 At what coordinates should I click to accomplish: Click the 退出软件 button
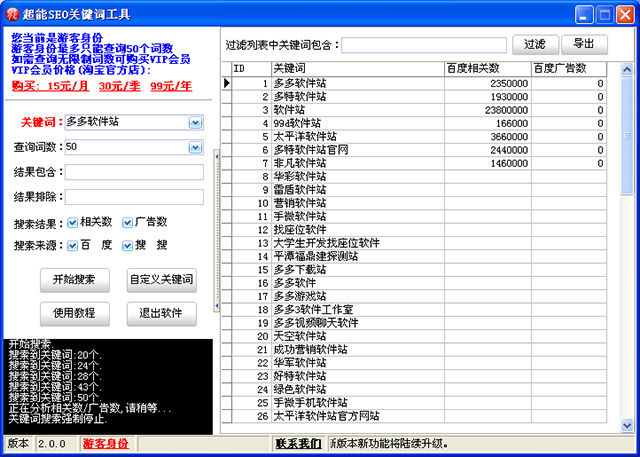click(162, 313)
